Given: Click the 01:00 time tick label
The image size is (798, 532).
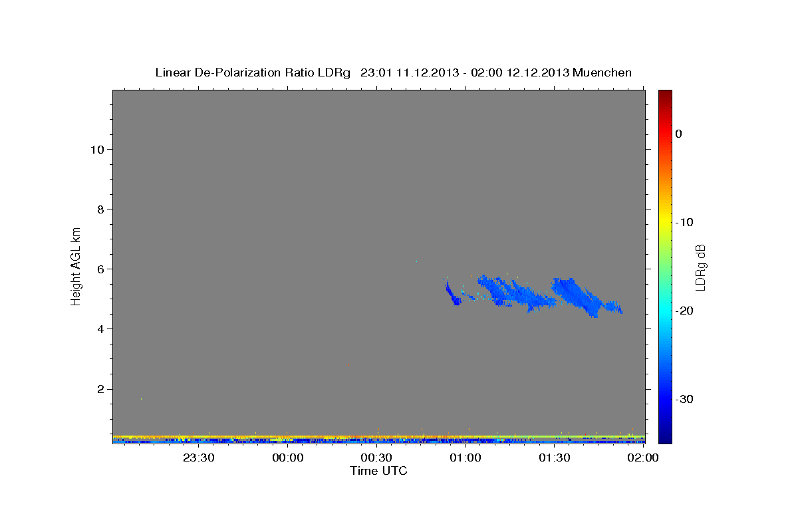Looking at the screenshot, I should coord(465,458).
